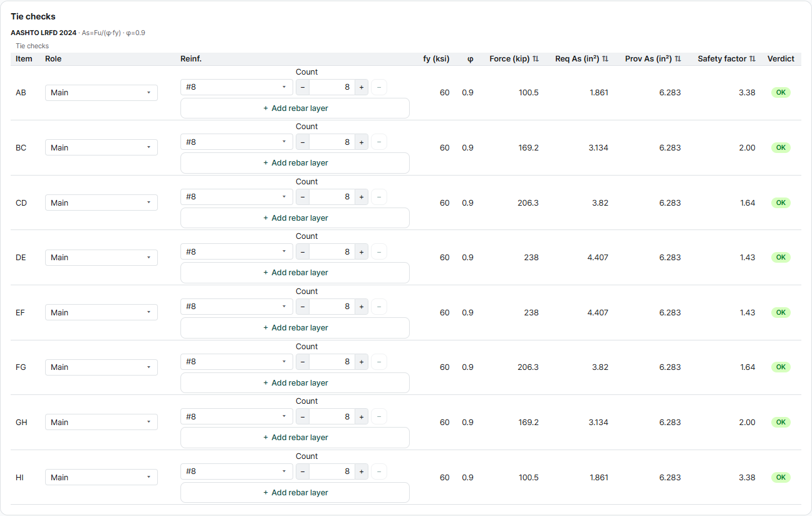Add a rebar layer to tie HI

tap(295, 493)
